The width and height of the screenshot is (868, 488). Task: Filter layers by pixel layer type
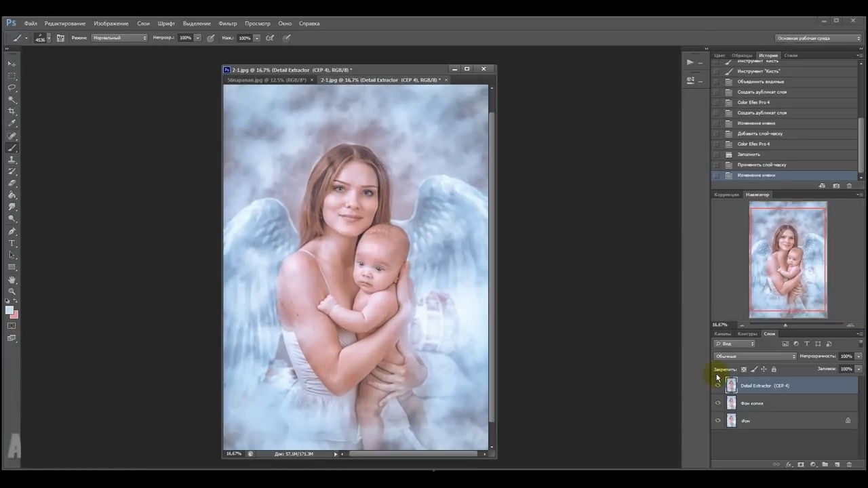785,344
